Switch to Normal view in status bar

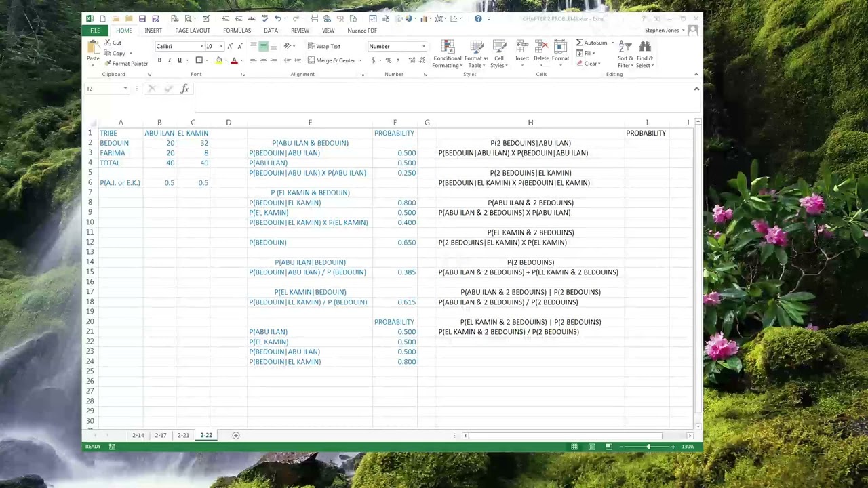574,447
